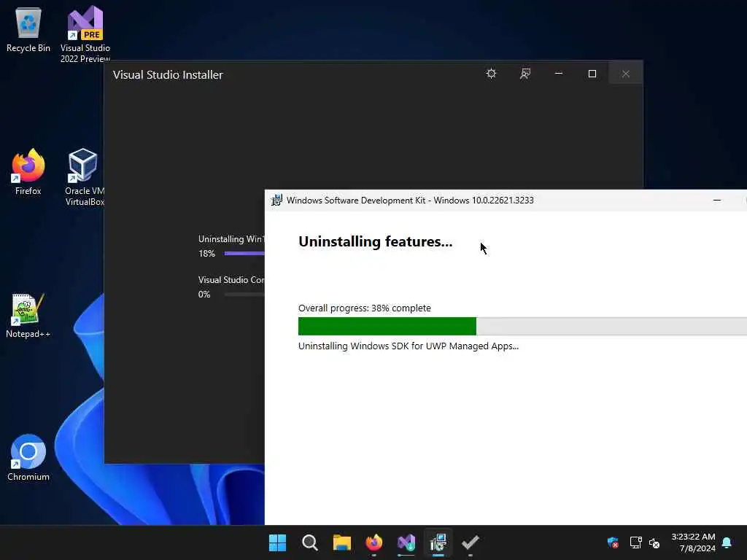The height and width of the screenshot is (560, 747).
Task: Open taskbar Search
Action: (x=309, y=542)
